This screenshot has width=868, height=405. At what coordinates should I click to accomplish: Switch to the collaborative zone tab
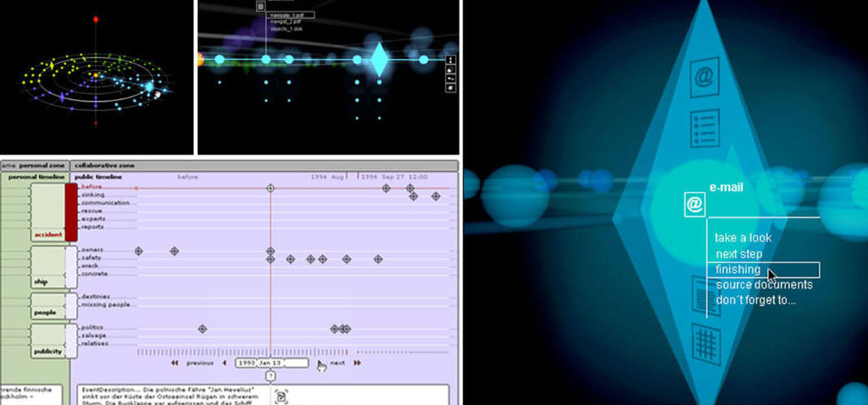(x=104, y=166)
